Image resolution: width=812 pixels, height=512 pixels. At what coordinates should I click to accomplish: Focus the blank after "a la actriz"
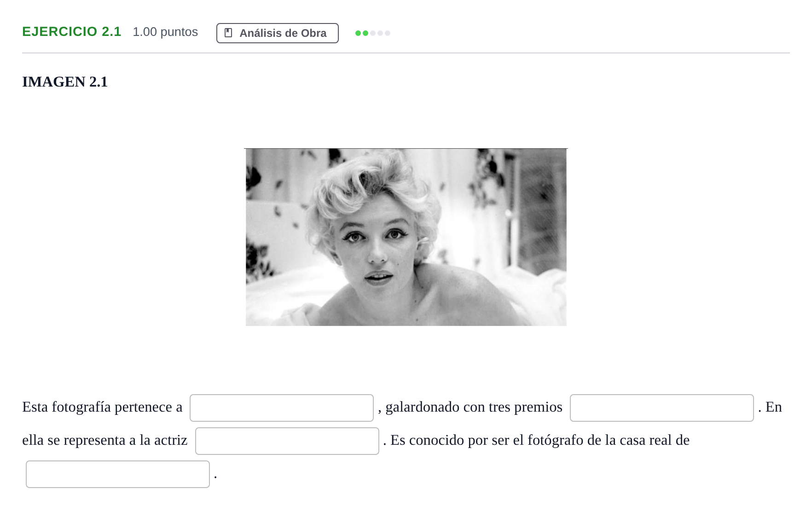[287, 441]
